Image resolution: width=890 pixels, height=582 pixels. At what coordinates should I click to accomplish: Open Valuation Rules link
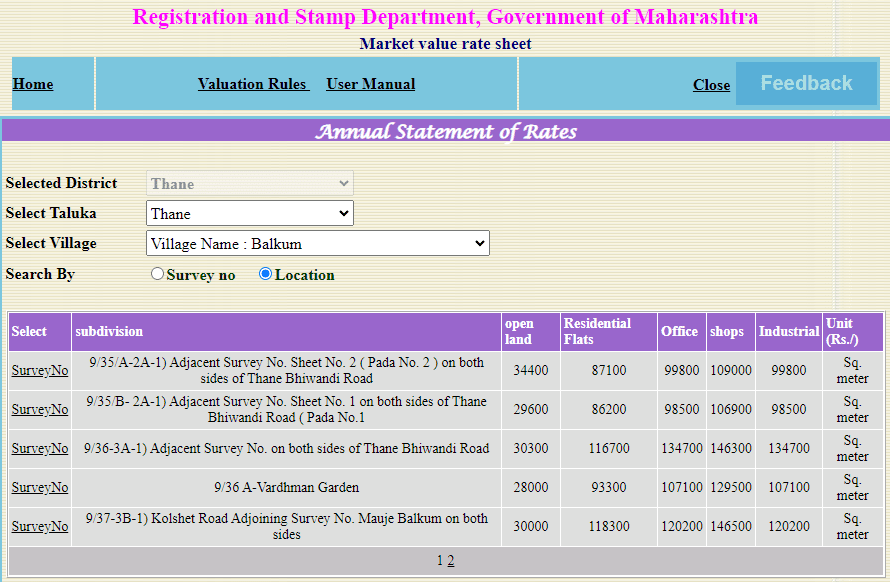(x=253, y=84)
